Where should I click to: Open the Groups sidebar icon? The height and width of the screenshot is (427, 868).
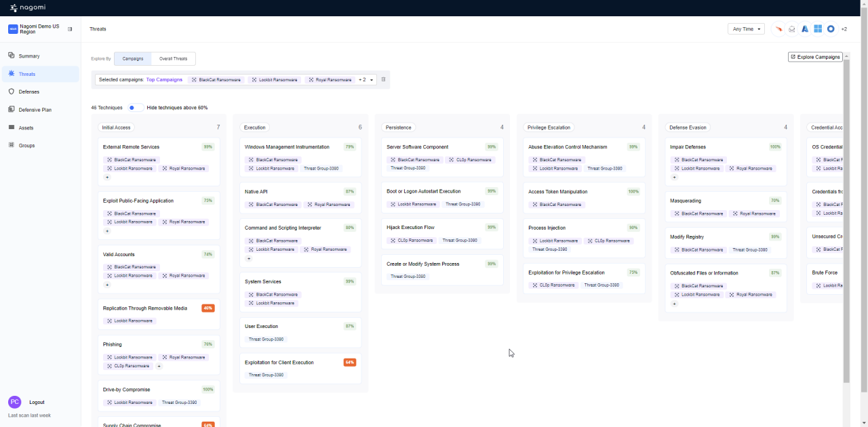coord(12,145)
